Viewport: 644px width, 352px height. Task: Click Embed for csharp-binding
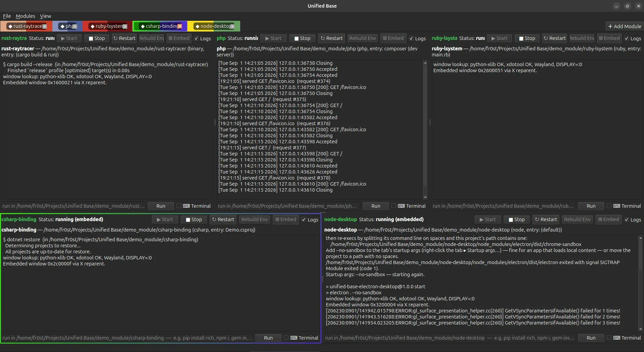coord(286,219)
